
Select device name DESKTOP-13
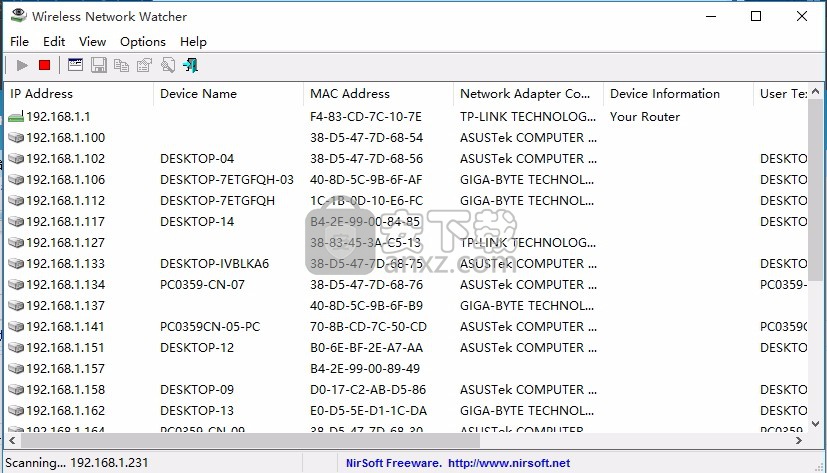(x=197, y=411)
